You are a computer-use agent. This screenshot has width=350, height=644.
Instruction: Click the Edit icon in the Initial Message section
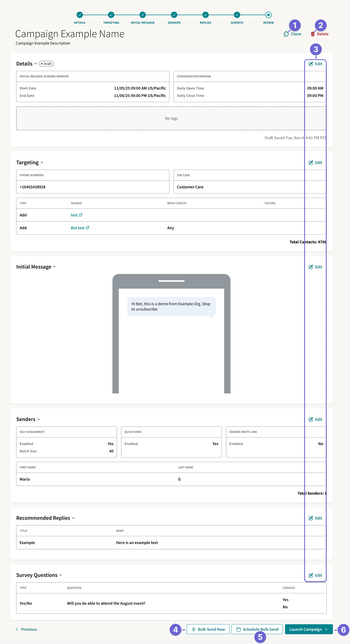(x=311, y=267)
